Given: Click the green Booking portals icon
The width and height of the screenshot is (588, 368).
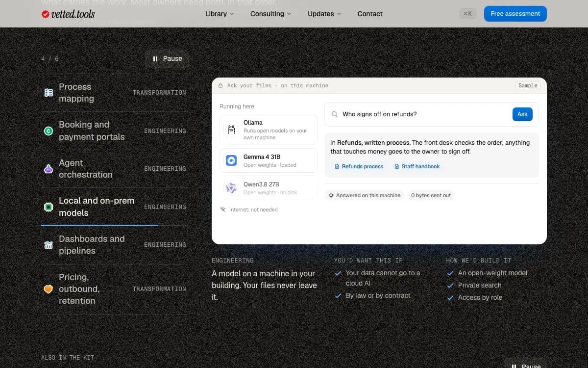Looking at the screenshot, I should 49,131.
